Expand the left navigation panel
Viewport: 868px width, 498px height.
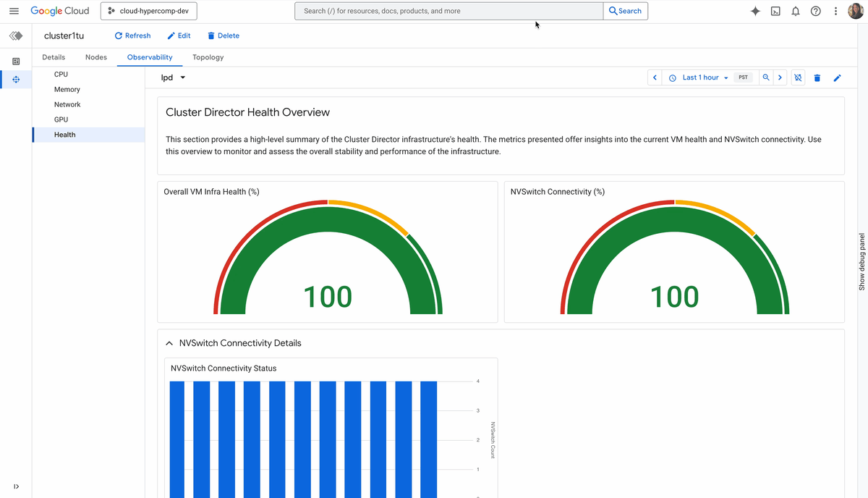click(16, 486)
